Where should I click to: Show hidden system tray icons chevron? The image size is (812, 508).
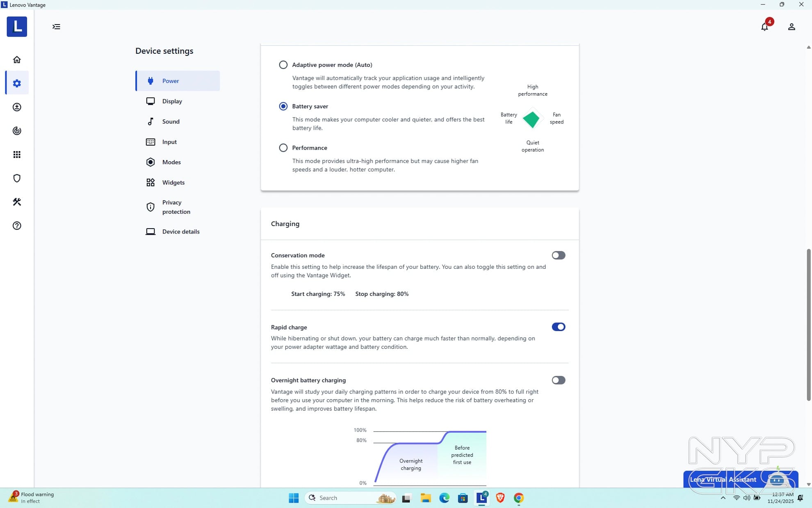(723, 498)
